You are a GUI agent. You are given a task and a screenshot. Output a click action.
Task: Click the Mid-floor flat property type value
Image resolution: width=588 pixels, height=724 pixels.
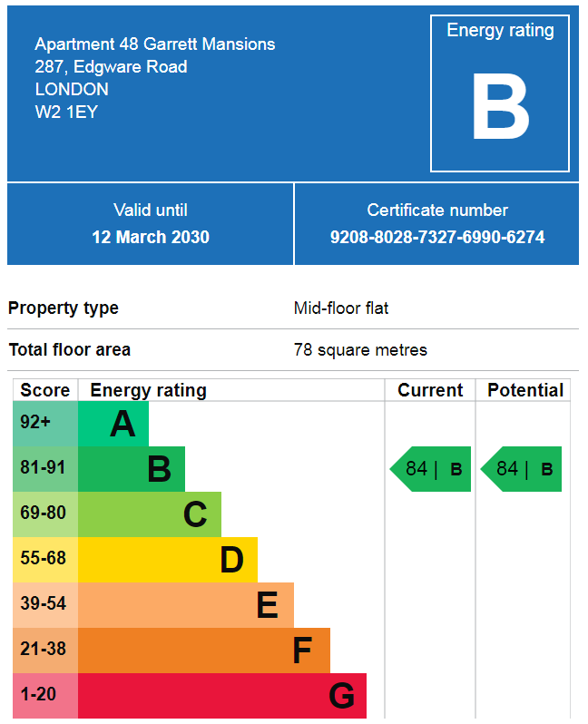(x=341, y=308)
